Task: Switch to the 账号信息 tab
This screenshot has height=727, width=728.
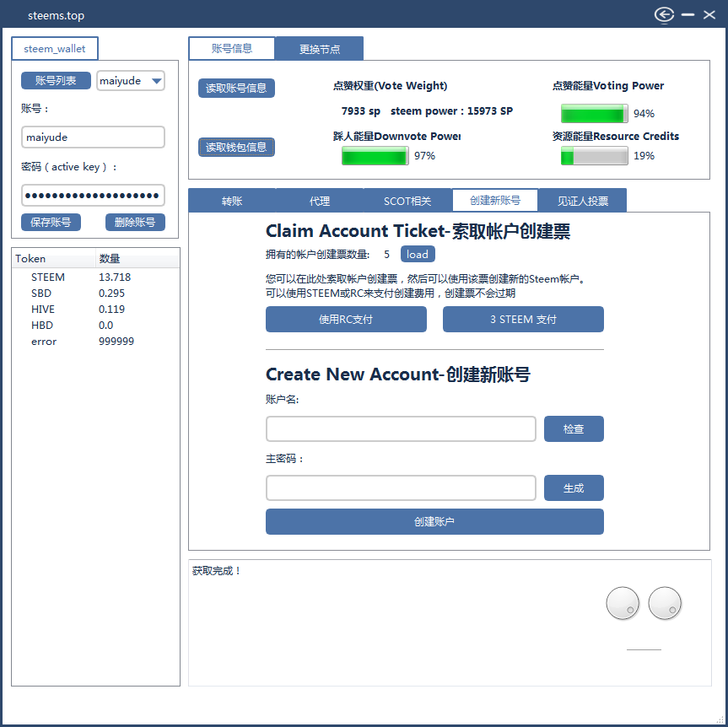Action: (x=232, y=49)
